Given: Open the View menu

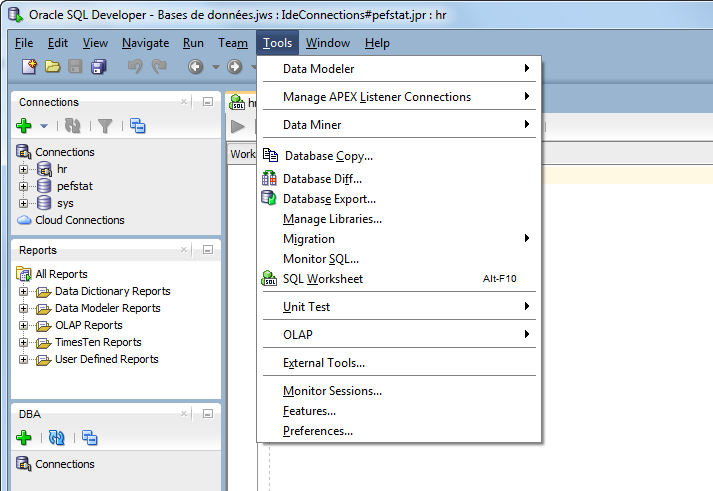Looking at the screenshot, I should (95, 43).
